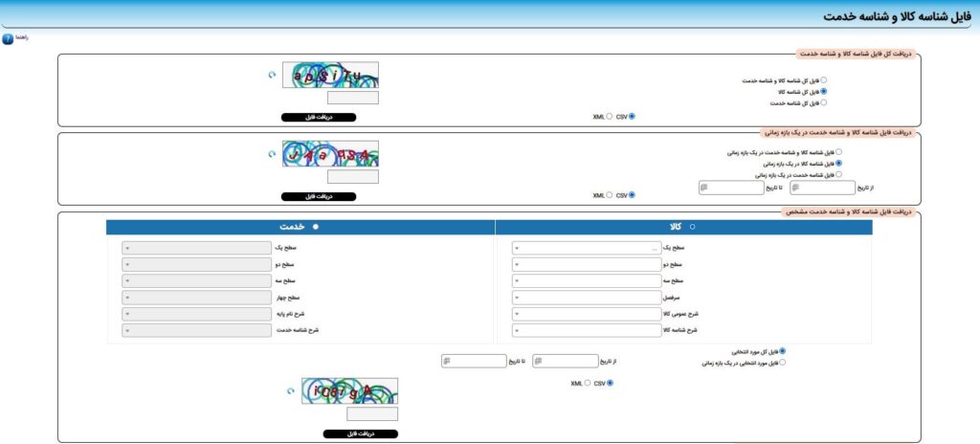Click the راهنما help question mark icon

point(8,39)
